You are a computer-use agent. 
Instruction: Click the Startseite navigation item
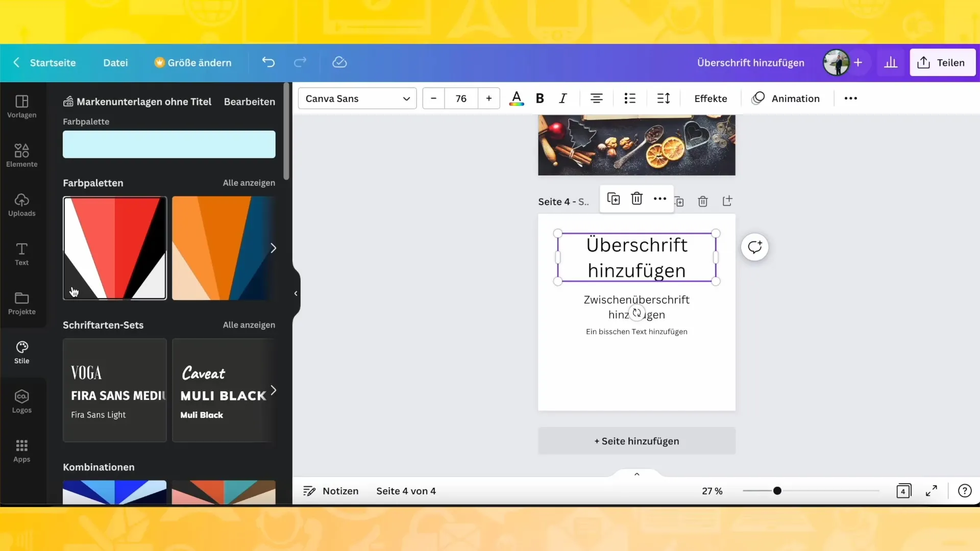tap(53, 63)
